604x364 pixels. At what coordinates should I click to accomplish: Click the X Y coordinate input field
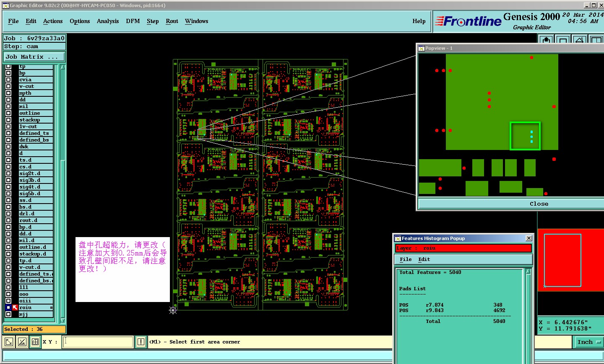coord(98,342)
